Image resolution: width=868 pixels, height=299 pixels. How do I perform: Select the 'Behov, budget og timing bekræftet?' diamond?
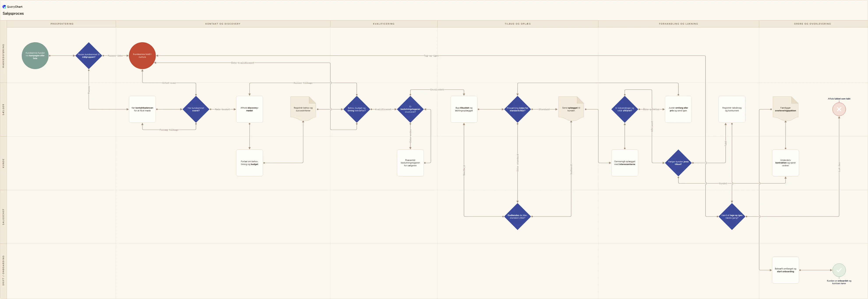(x=356, y=109)
